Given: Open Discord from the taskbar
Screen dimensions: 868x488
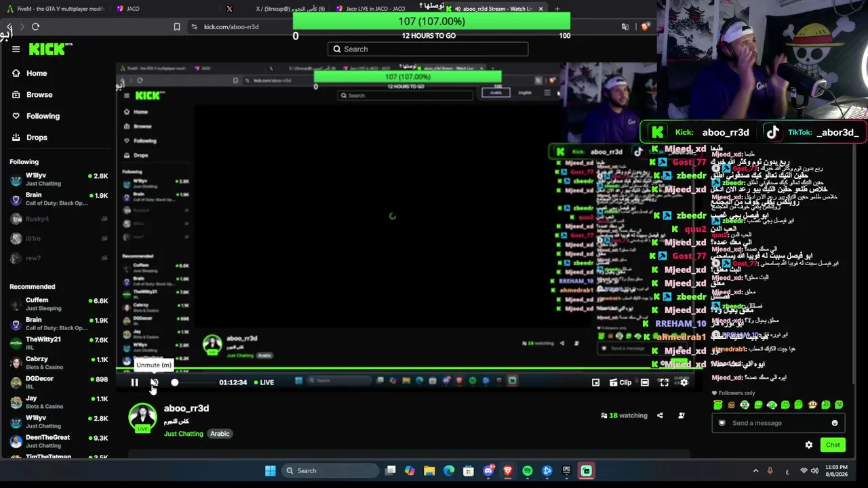Looking at the screenshot, I should pyautogui.click(x=488, y=471).
